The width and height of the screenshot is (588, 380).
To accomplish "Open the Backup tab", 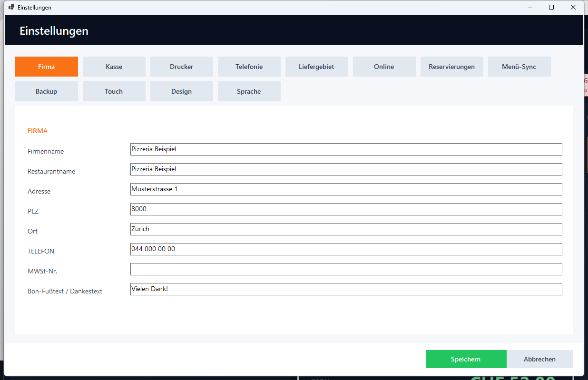I will tap(47, 91).
